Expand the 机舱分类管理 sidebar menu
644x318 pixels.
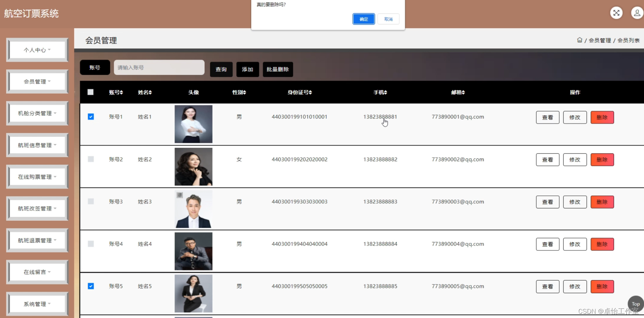[x=37, y=113]
